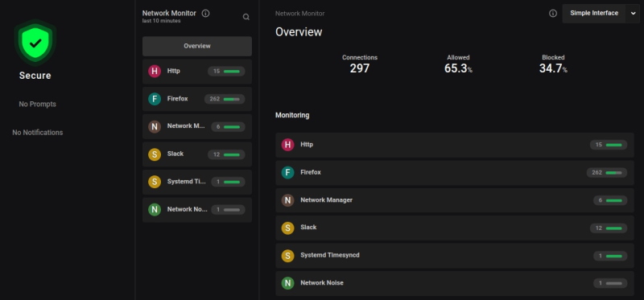Image resolution: width=644 pixels, height=300 pixels.
Task: Click the Firefox 262 connections bar in sidebar
Action: click(225, 99)
